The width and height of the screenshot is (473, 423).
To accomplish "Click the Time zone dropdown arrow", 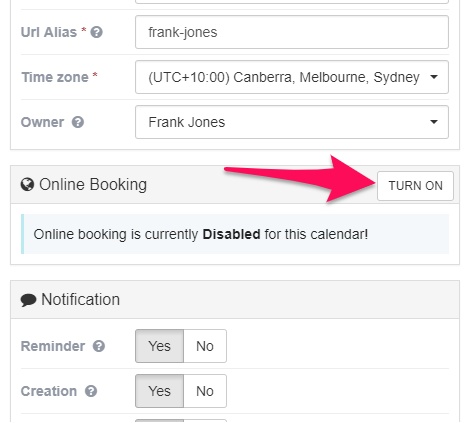I will coord(434,77).
